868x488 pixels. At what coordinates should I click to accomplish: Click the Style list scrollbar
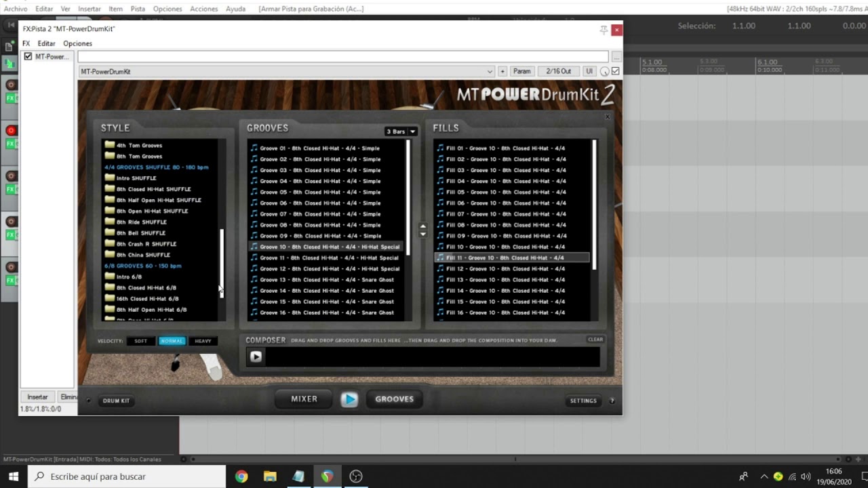point(221,263)
